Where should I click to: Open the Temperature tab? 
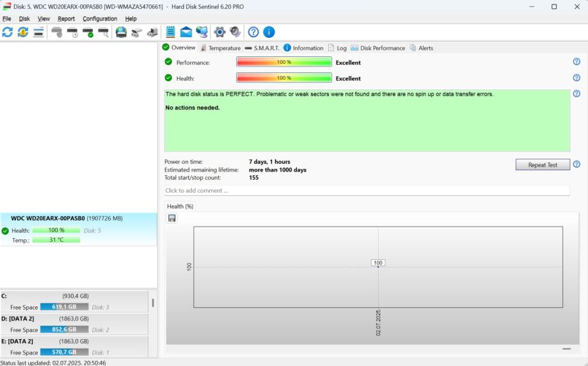click(220, 48)
